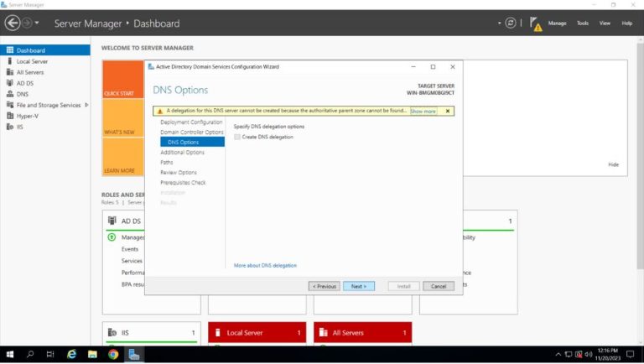Open the Manage menu
Viewport: 644px width, 364px height.
click(557, 23)
